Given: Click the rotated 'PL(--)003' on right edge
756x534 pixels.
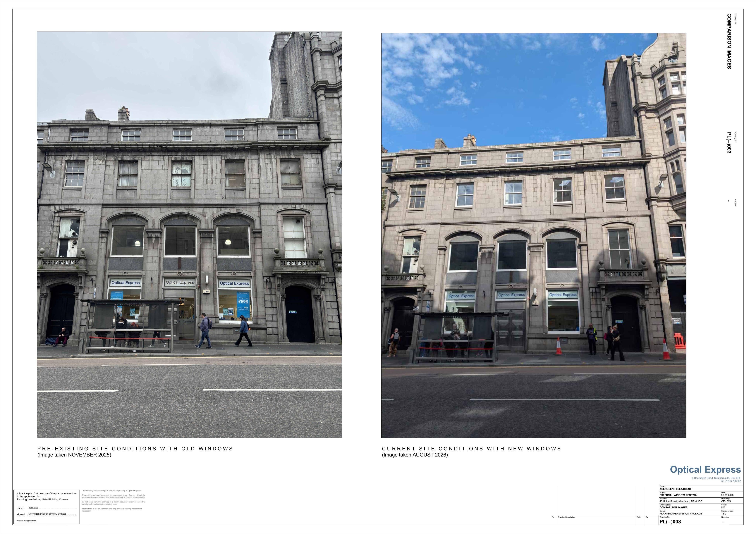Looking at the screenshot, I should (729, 143).
